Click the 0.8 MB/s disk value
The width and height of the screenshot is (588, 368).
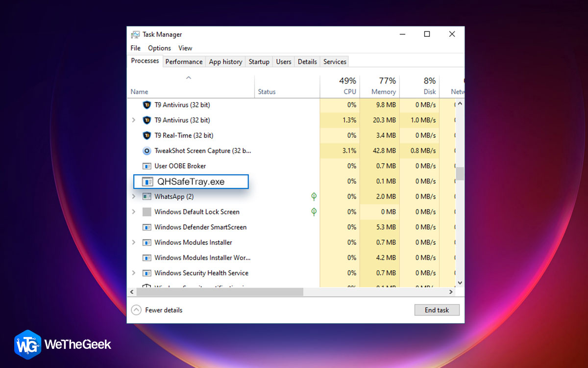[422, 151]
